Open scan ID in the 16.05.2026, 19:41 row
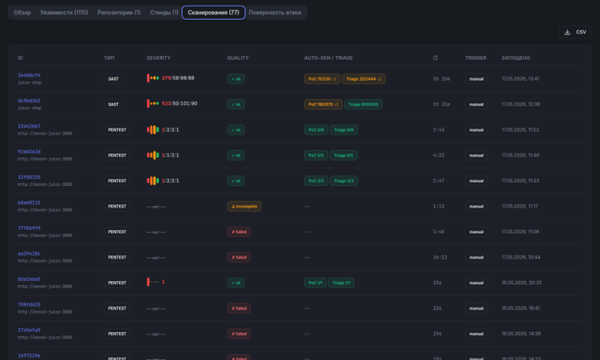This screenshot has height=360, width=600. coord(29,305)
